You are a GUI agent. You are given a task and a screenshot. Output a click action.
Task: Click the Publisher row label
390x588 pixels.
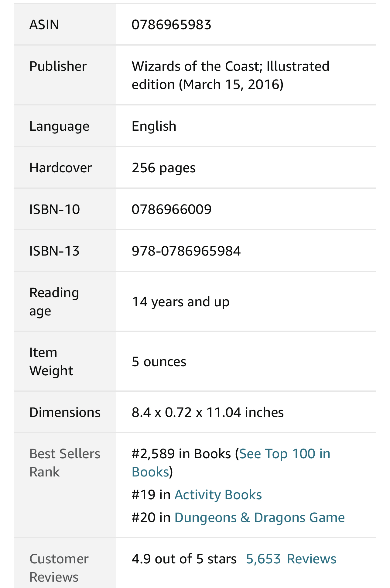tap(58, 66)
